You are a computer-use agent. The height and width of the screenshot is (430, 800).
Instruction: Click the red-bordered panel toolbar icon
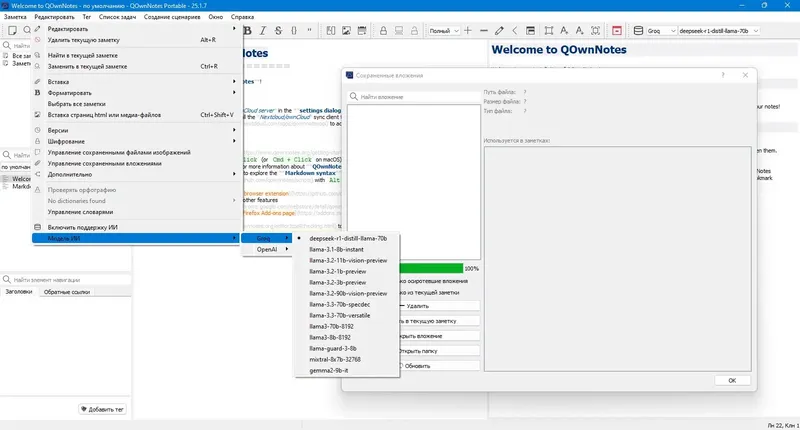[x=617, y=31]
